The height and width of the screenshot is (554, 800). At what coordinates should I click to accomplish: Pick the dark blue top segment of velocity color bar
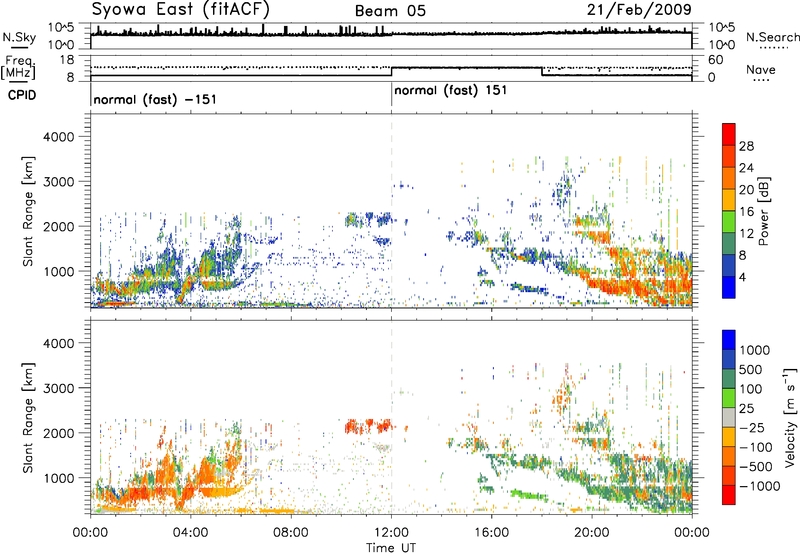729,340
